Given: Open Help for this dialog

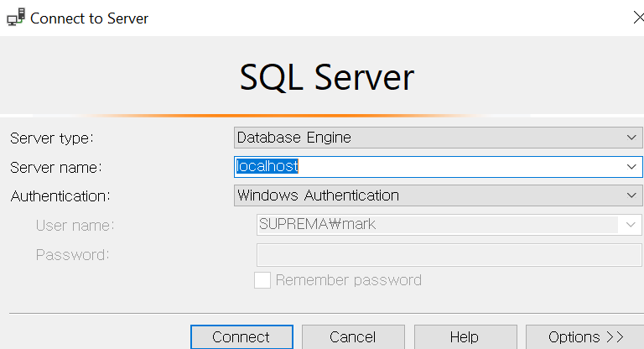Looking at the screenshot, I should point(465,337).
